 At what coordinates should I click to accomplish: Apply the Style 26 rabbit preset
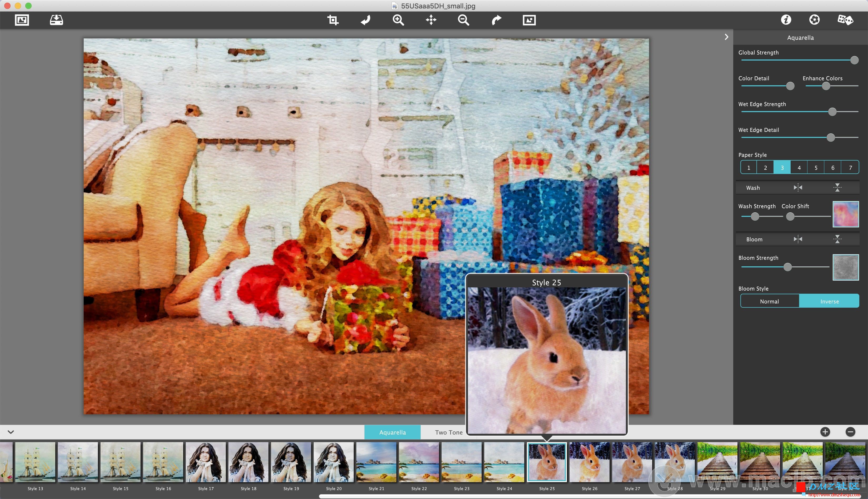(x=589, y=462)
